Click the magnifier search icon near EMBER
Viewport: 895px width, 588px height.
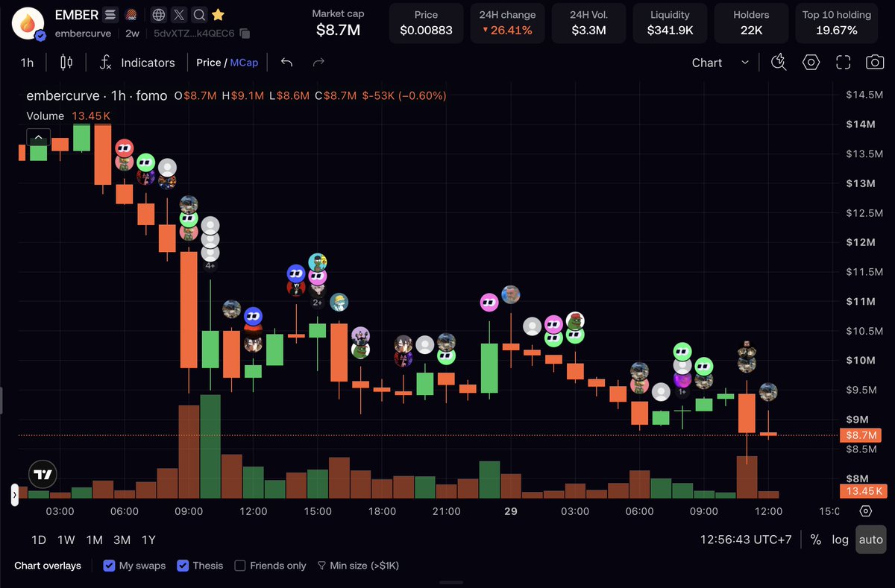(x=199, y=15)
